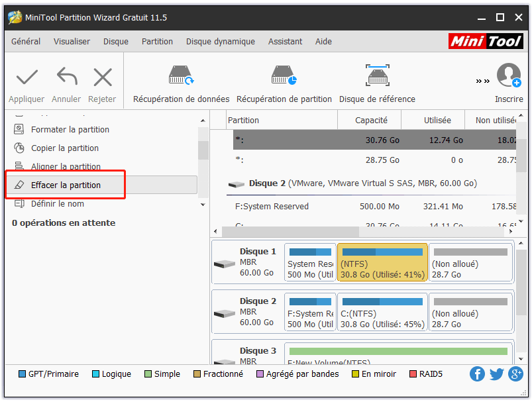
Task: Select Disque 2 drive icon in map
Action: [x=225, y=313]
